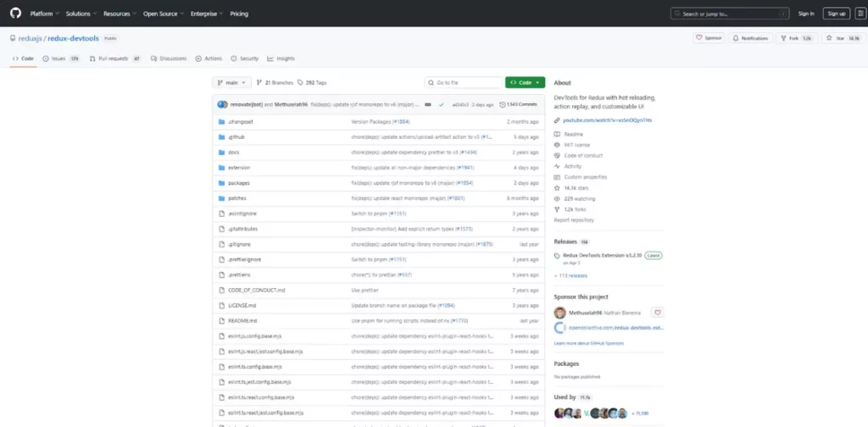The image size is (868, 427).
Task: Click the Sign in link
Action: point(806,14)
